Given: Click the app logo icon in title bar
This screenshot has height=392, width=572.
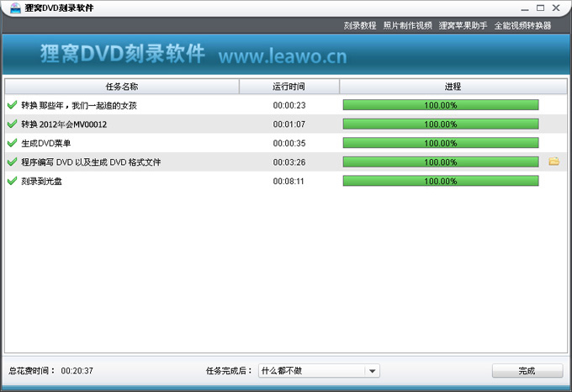Looking at the screenshot, I should pyautogui.click(x=15, y=8).
